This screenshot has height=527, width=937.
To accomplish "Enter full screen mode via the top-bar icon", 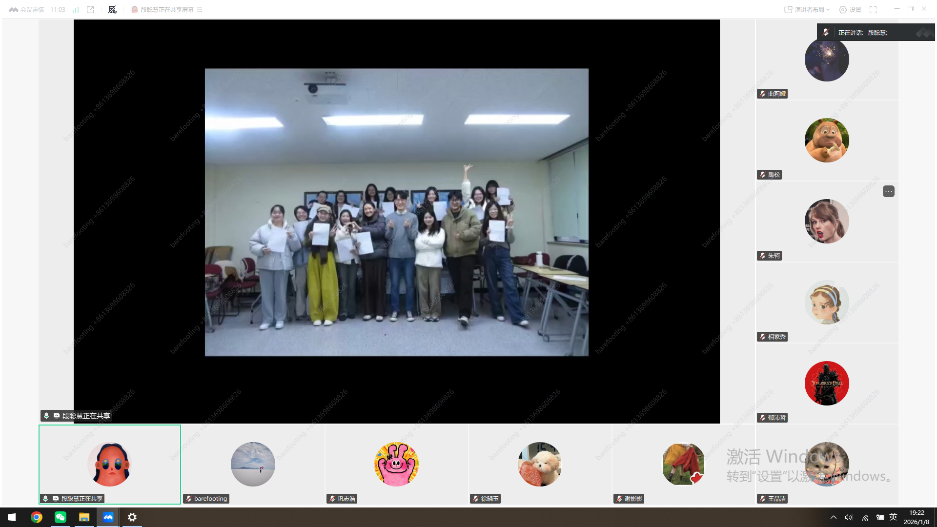I will [x=873, y=9].
